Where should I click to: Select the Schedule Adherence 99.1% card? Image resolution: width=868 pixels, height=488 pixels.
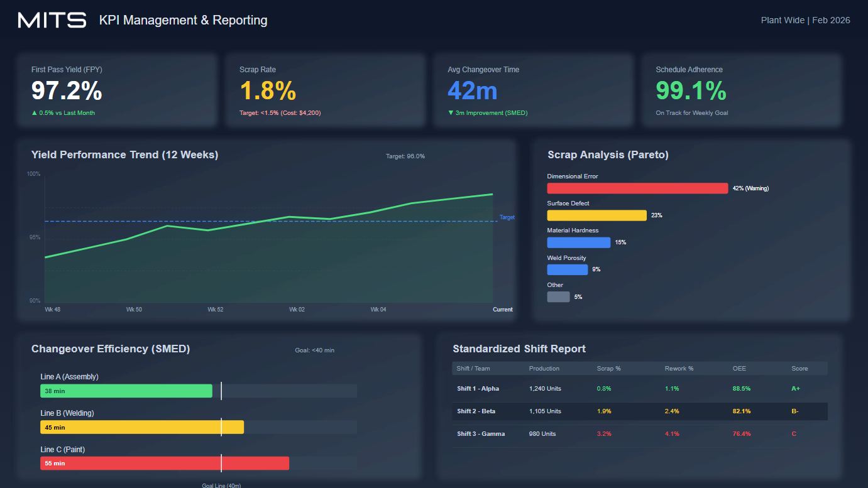pyautogui.click(x=741, y=90)
